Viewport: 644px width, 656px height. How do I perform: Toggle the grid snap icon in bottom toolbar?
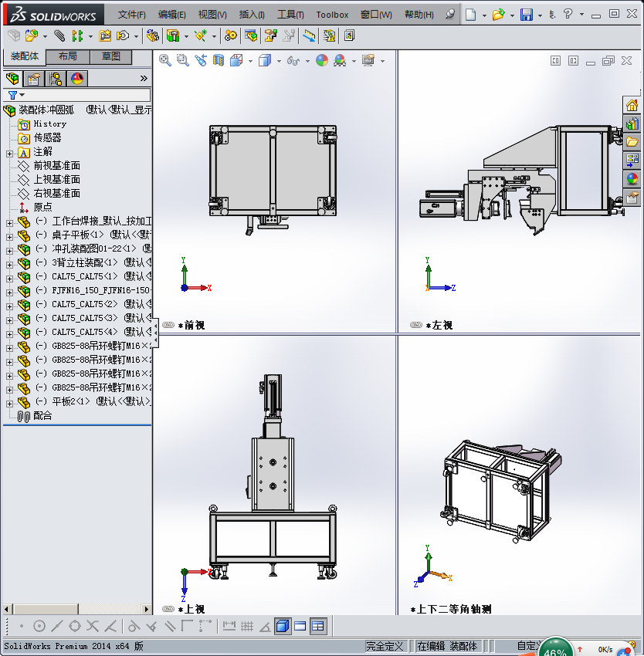click(x=247, y=627)
